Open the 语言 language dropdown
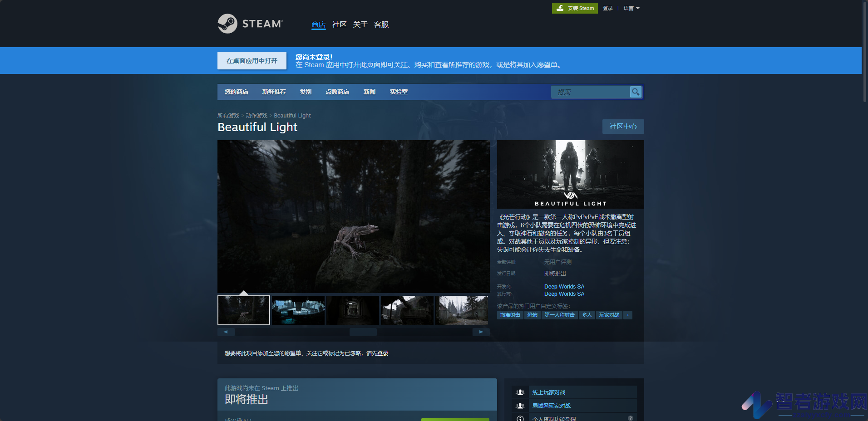 pos(631,8)
